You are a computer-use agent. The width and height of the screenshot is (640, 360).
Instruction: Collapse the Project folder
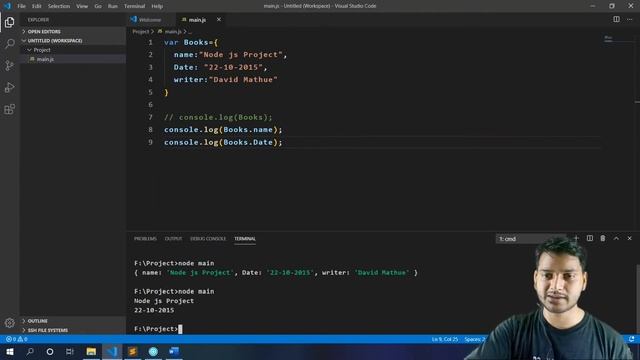tap(73, 50)
